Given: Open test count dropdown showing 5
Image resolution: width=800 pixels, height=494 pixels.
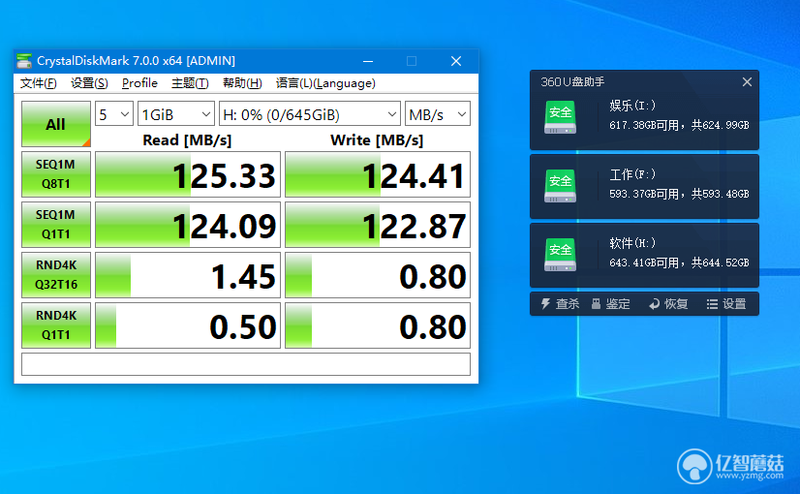Looking at the screenshot, I should (x=114, y=114).
